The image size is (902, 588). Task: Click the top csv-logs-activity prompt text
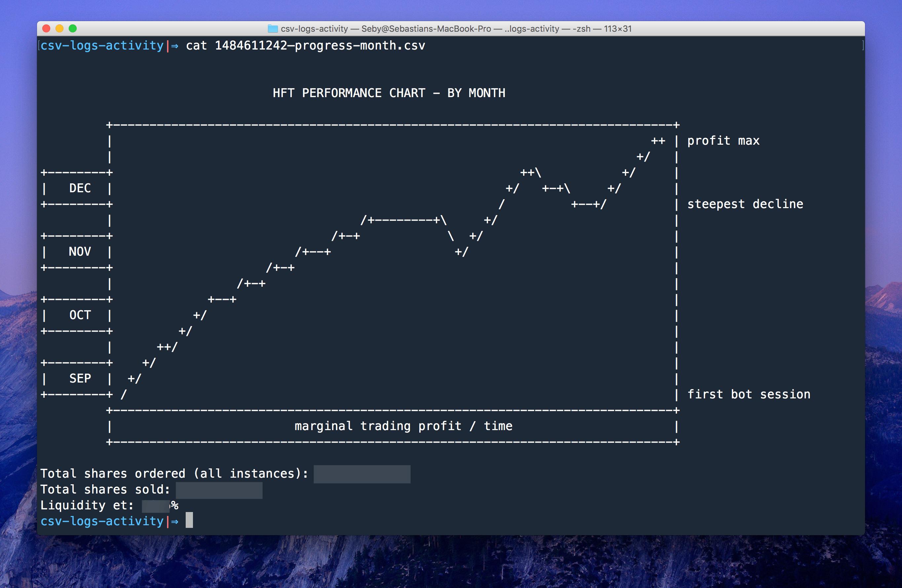click(x=101, y=46)
